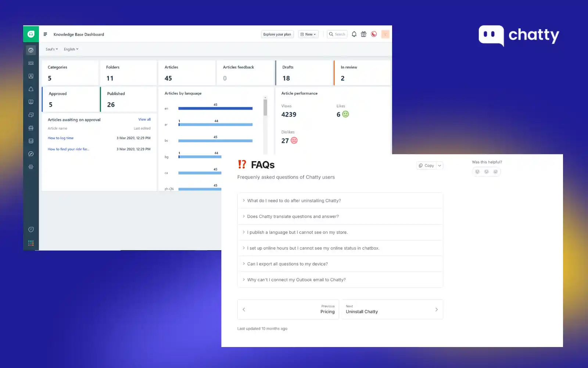Open the compass icon in left sidebar
The height and width of the screenshot is (368, 588).
coord(31,154)
